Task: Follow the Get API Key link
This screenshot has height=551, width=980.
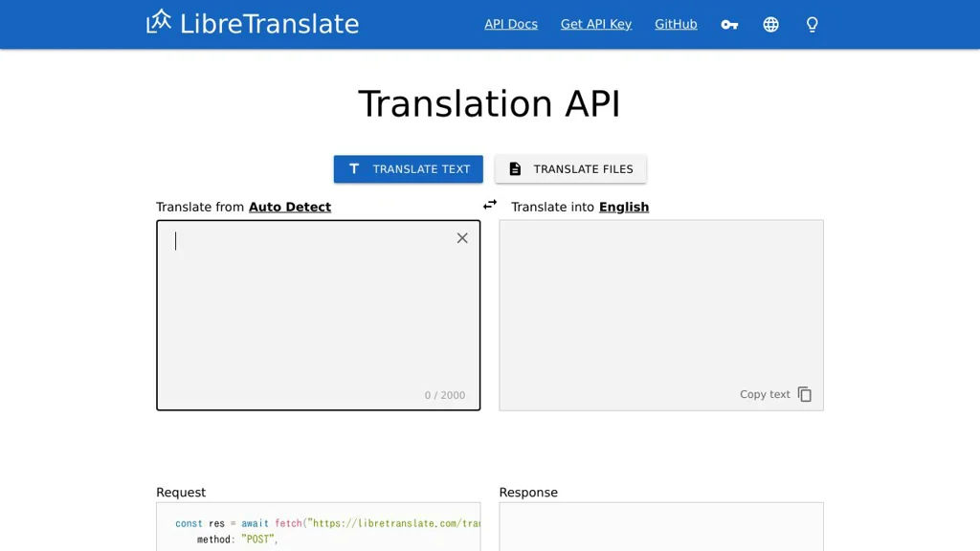Action: (x=595, y=24)
